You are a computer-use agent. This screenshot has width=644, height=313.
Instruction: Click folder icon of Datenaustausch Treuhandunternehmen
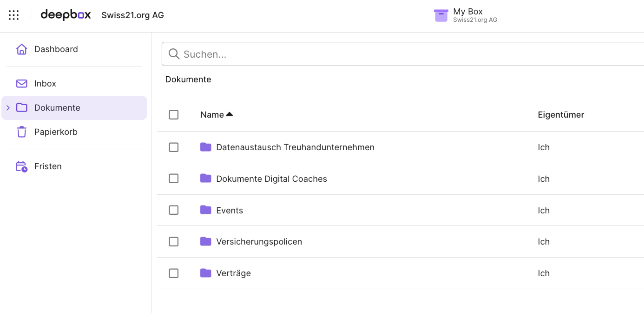(206, 147)
